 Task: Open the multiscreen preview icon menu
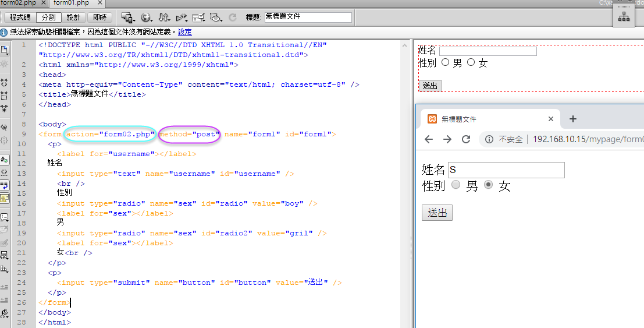pos(128,17)
